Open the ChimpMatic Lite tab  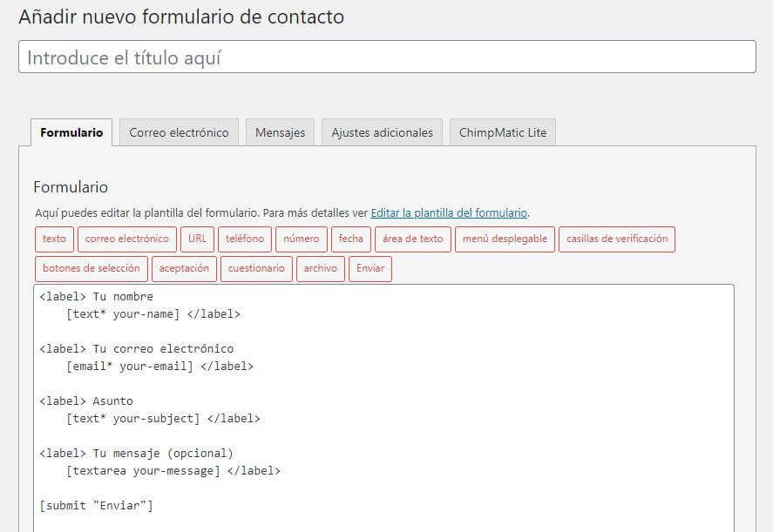coord(503,132)
